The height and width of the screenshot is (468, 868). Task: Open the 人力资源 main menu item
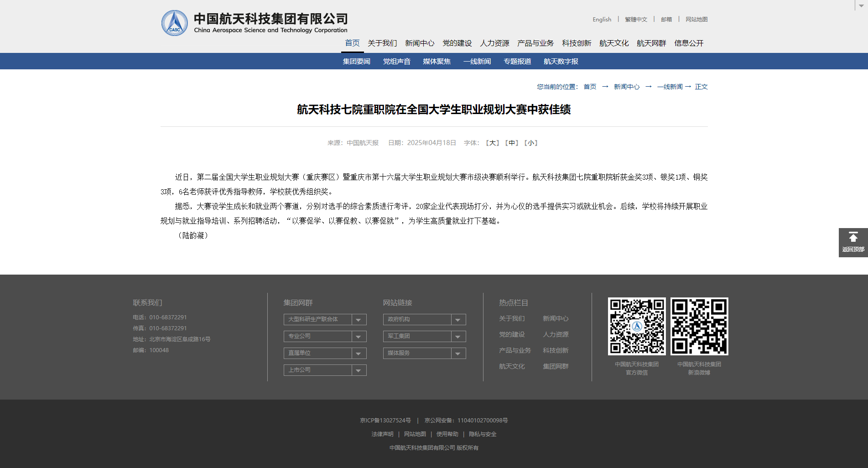494,43
